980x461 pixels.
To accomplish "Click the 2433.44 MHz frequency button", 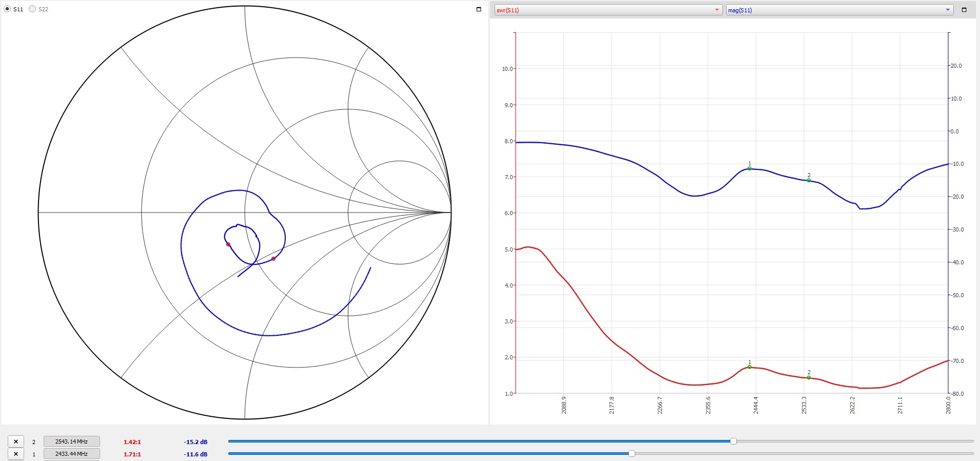I will 71,454.
